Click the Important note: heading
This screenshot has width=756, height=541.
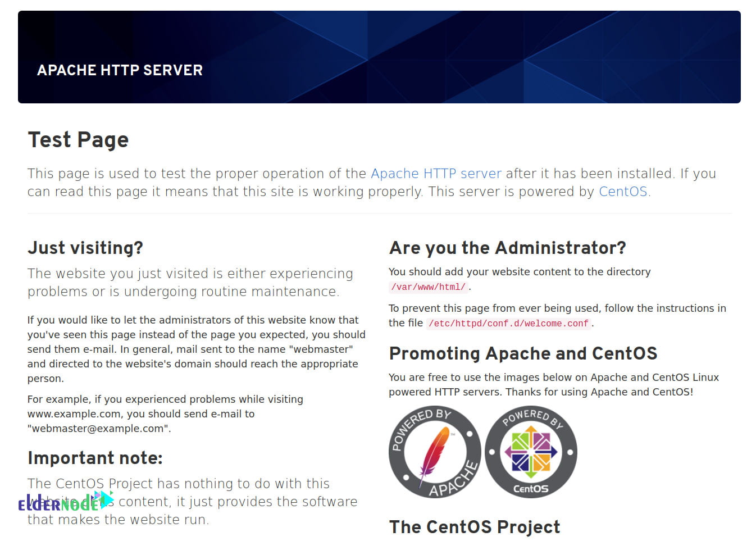tap(95, 458)
